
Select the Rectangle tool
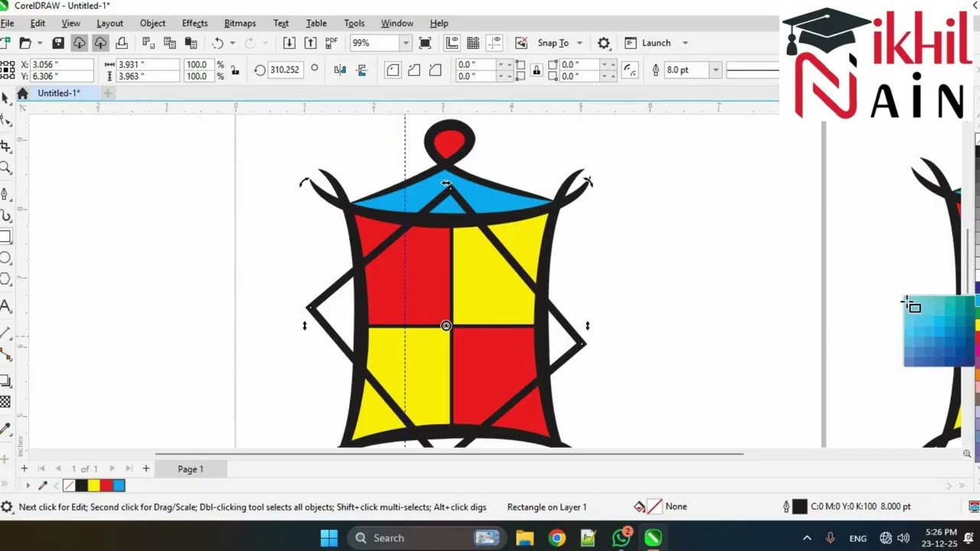5,237
